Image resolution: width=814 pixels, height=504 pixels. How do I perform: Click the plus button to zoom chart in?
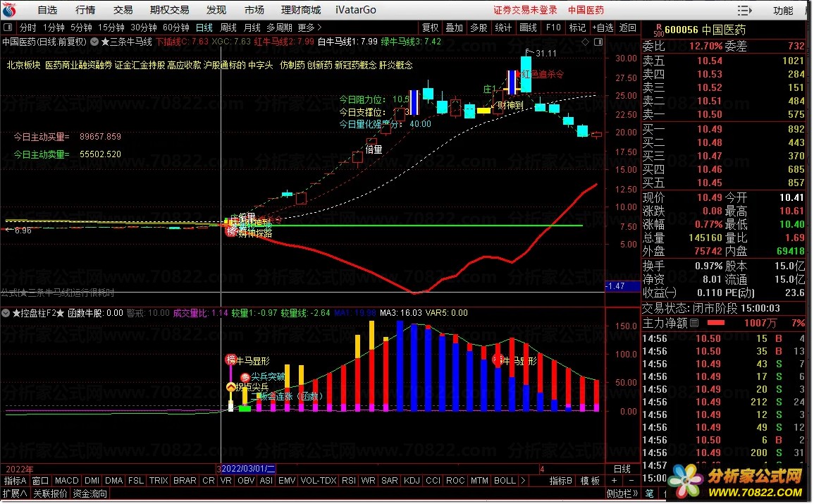coord(614,481)
